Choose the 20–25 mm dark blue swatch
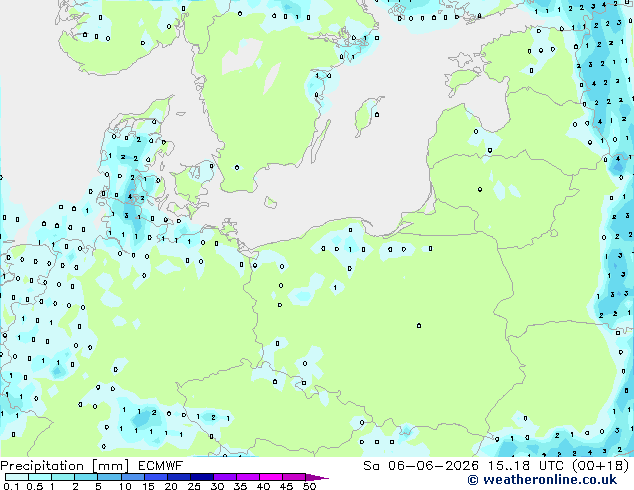Image resolution: width=634 pixels, height=490 pixels. pyautogui.click(x=179, y=477)
